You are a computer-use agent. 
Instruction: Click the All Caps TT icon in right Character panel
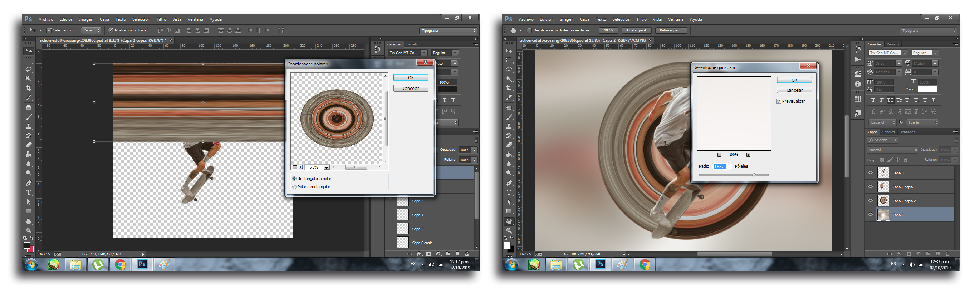click(x=890, y=100)
